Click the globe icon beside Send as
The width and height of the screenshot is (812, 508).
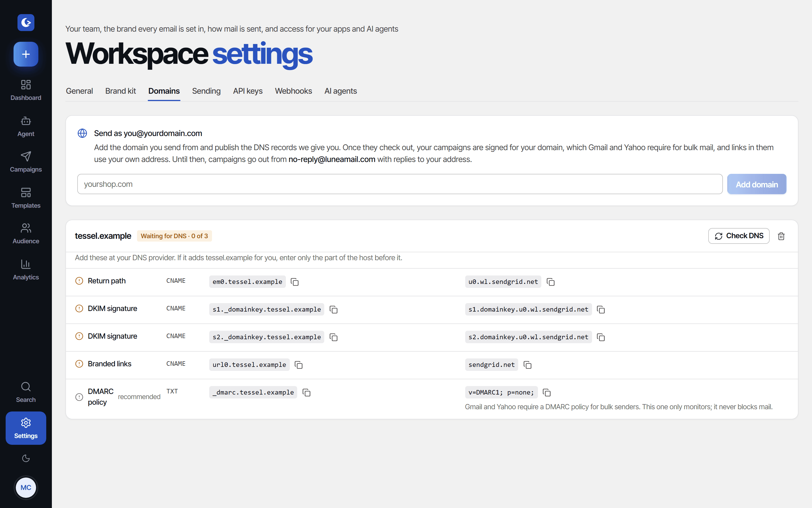82,133
